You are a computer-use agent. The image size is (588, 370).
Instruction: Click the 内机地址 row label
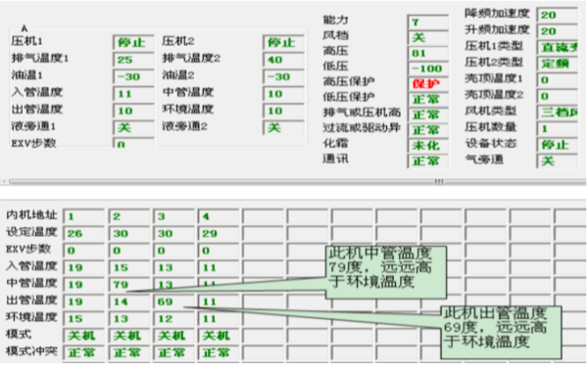31,215
